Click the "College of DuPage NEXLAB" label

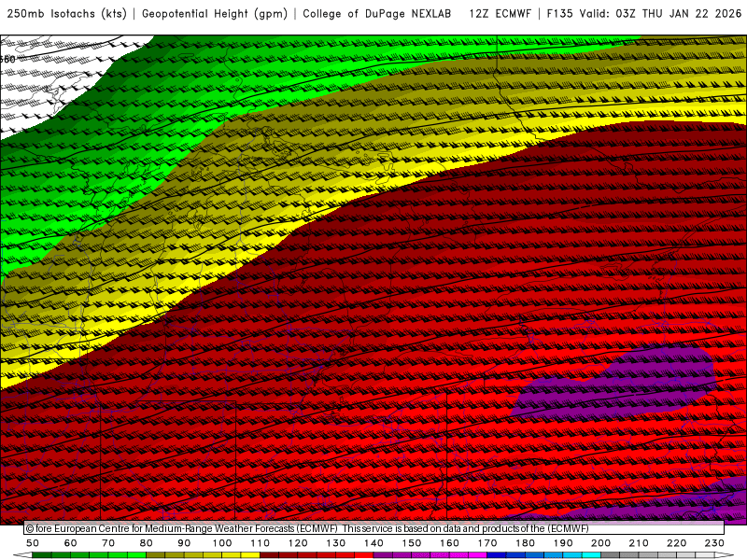(377, 14)
